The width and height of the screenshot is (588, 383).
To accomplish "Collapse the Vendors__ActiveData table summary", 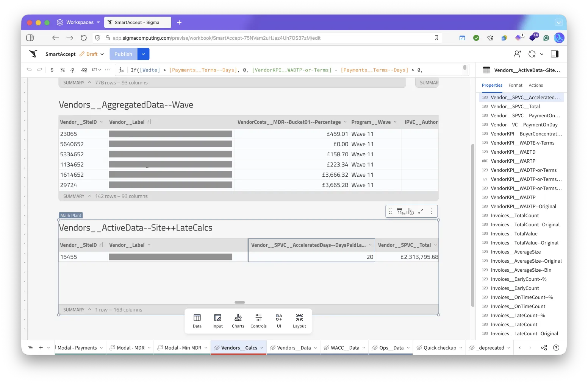I will 90,310.
